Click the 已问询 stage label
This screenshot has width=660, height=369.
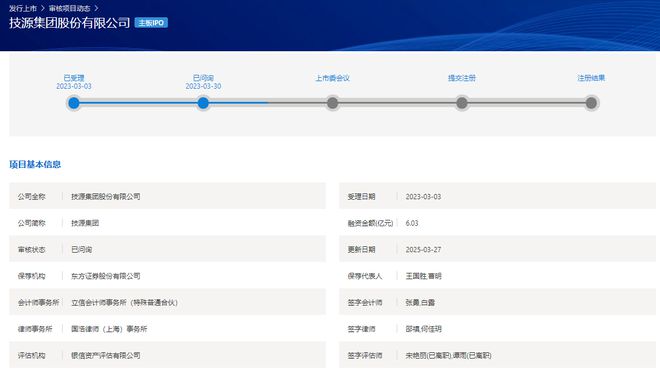coord(203,78)
